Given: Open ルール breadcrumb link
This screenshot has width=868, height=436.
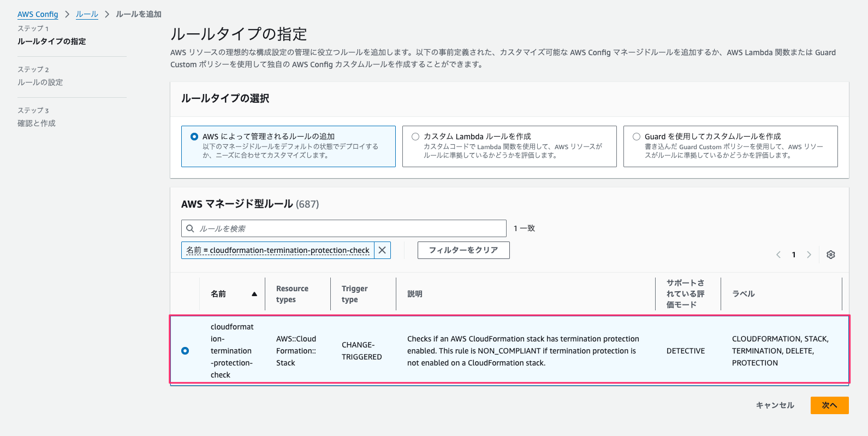Looking at the screenshot, I should click(x=87, y=14).
